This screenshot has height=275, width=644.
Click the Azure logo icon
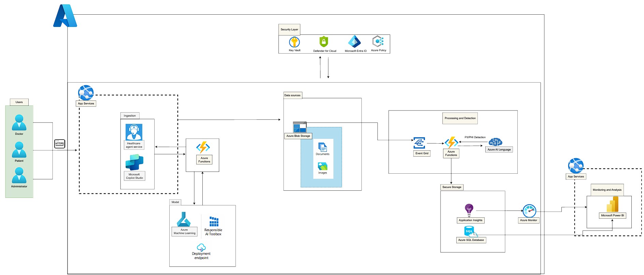[65, 16]
